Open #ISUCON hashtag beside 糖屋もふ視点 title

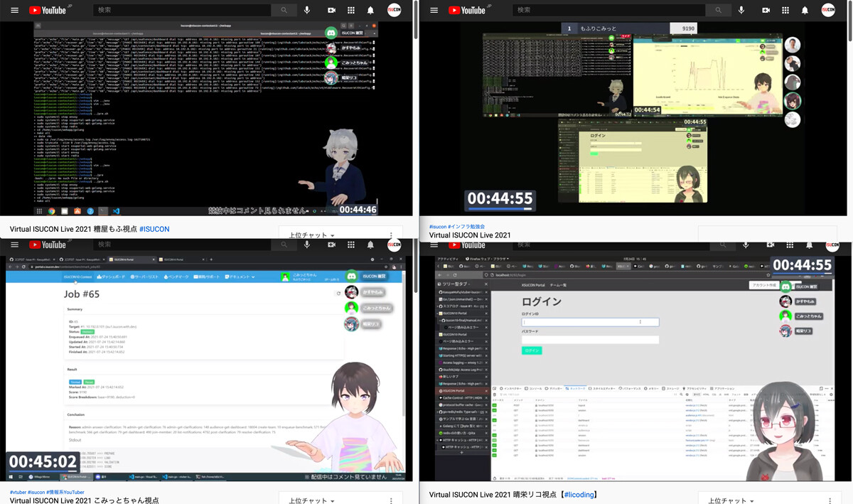click(x=154, y=230)
